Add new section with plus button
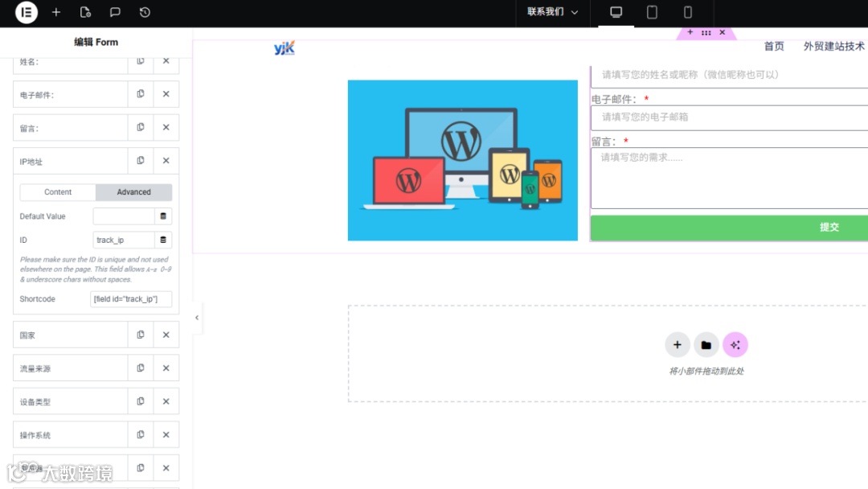 tap(677, 345)
